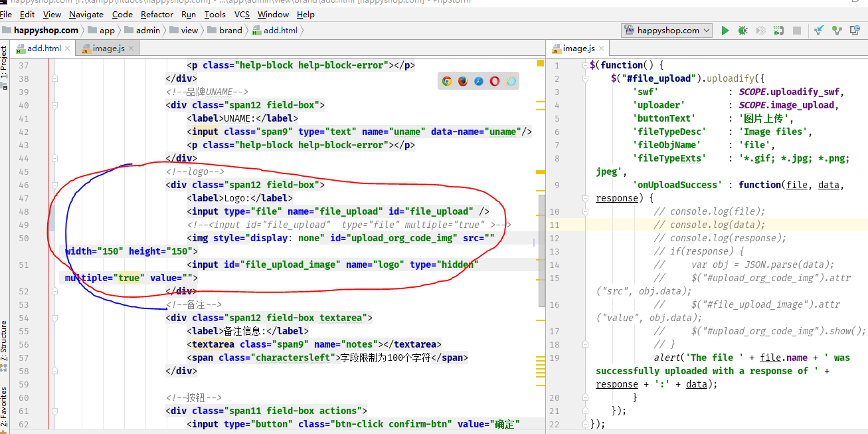
Task: Collapse the function fold at line 1 in image.js
Action: point(584,65)
